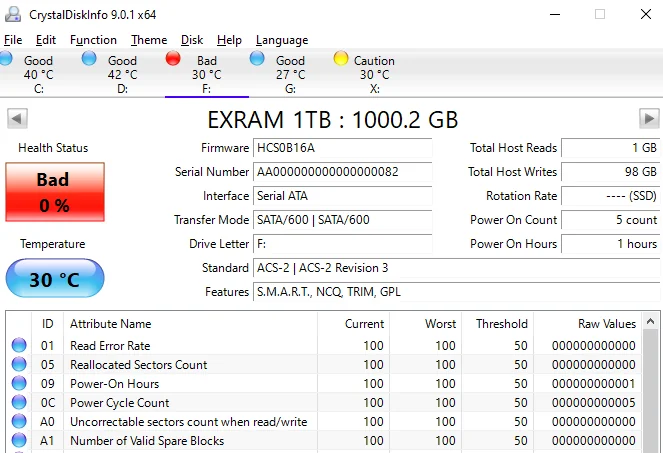The image size is (663, 453).
Task: Click the scroll up arrow of attribute list
Action: click(651, 322)
